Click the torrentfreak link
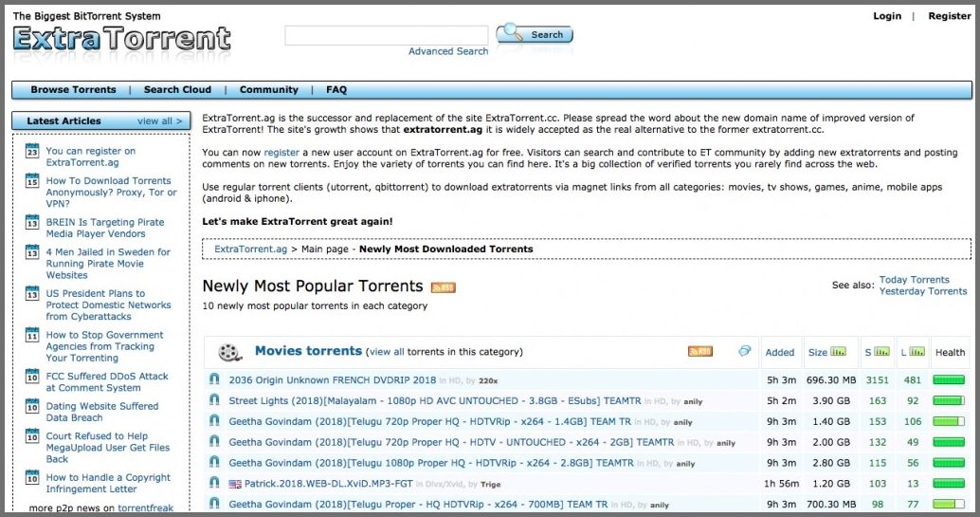Screen dimensions: 980x517 (x=146, y=508)
